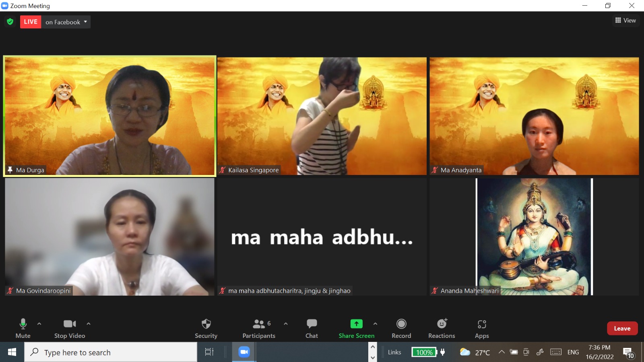The height and width of the screenshot is (362, 644).
Task: Leave the meeting
Action: point(622,329)
